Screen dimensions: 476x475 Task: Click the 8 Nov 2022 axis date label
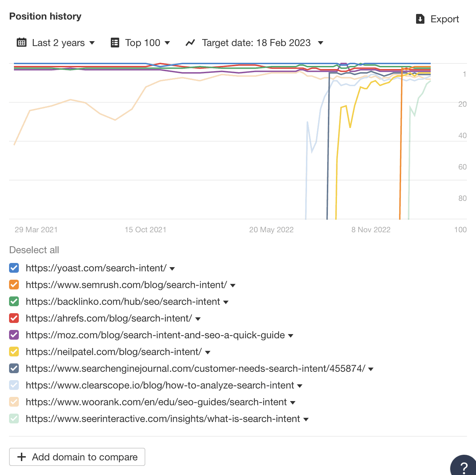pos(371,229)
